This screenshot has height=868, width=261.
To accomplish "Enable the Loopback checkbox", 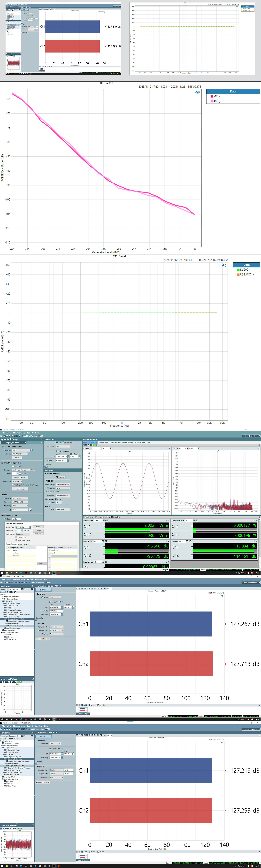I will click(13, 466).
